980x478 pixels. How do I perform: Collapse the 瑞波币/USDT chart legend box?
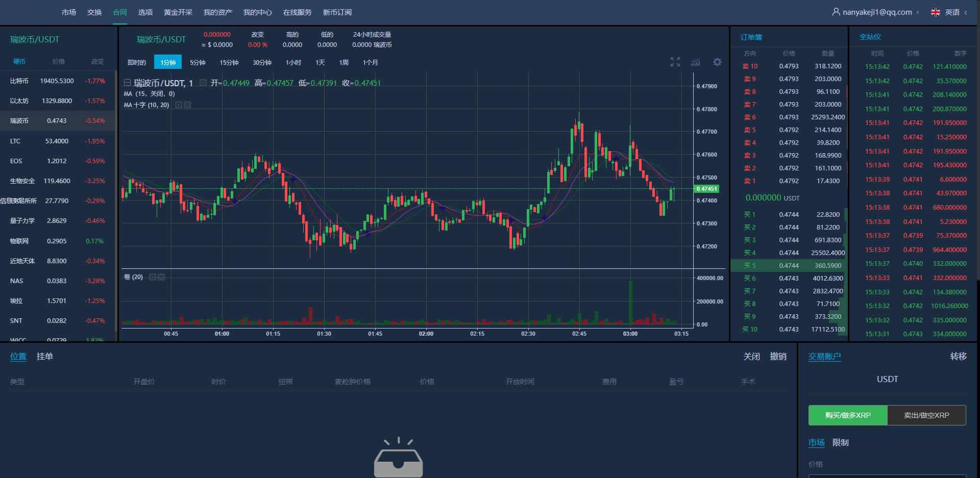point(127,83)
